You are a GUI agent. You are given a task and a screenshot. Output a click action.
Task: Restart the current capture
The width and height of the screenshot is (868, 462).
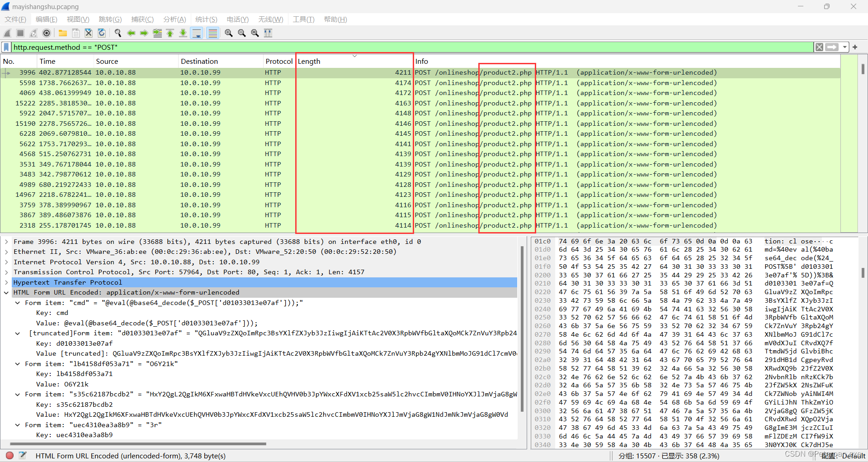coord(33,33)
